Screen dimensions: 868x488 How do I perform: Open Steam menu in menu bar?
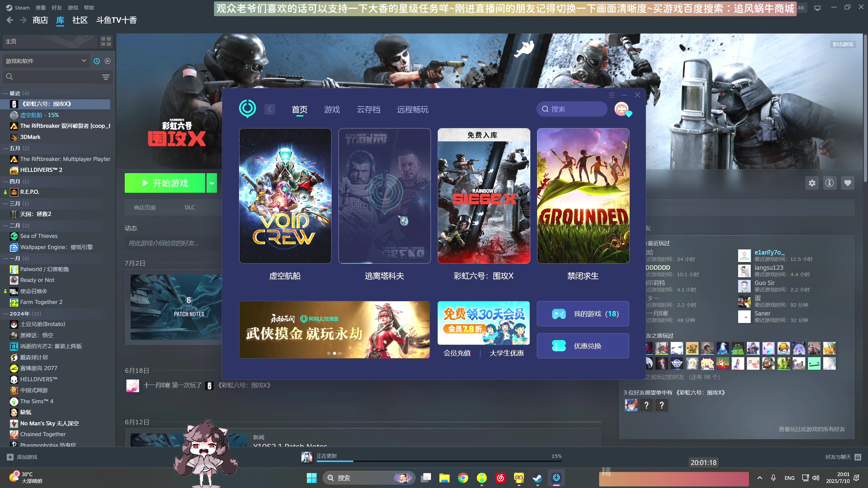[x=22, y=7]
